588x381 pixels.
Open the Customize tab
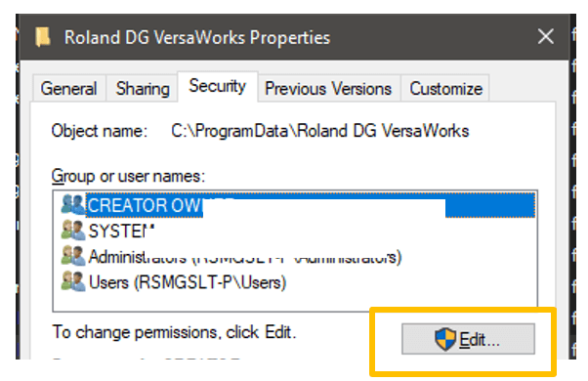pos(445,89)
